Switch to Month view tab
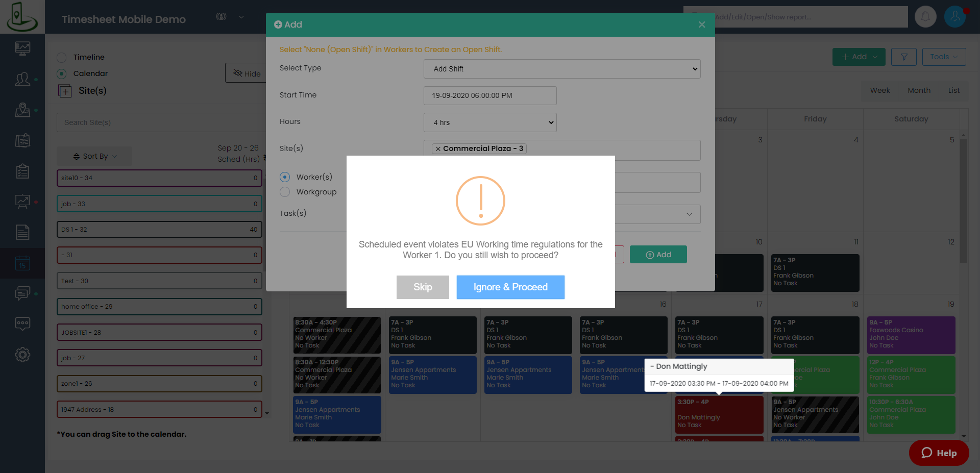This screenshot has height=473, width=980. 918,90
